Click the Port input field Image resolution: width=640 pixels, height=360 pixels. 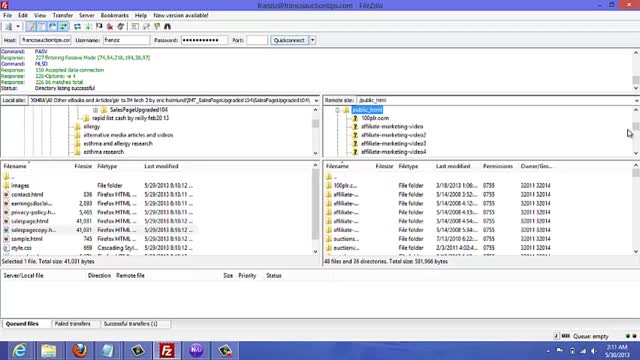coord(257,40)
